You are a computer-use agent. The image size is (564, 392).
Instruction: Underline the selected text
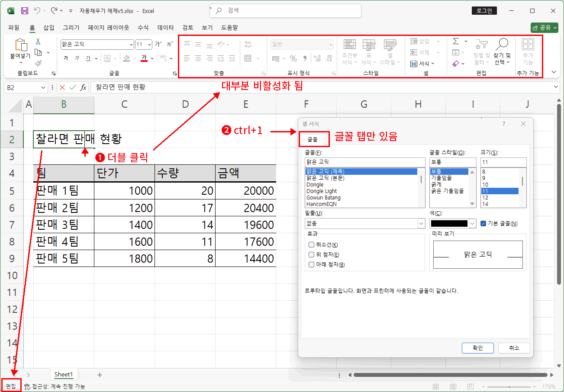tap(88, 58)
